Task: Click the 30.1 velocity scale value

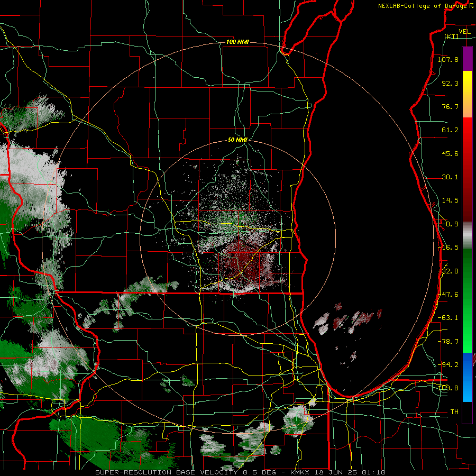Action: point(450,177)
